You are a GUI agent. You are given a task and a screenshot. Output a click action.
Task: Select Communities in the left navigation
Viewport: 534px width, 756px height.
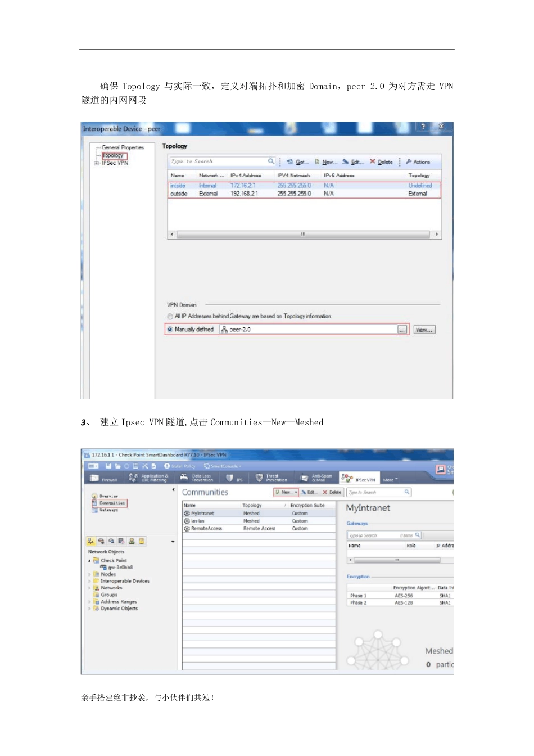[x=112, y=503]
